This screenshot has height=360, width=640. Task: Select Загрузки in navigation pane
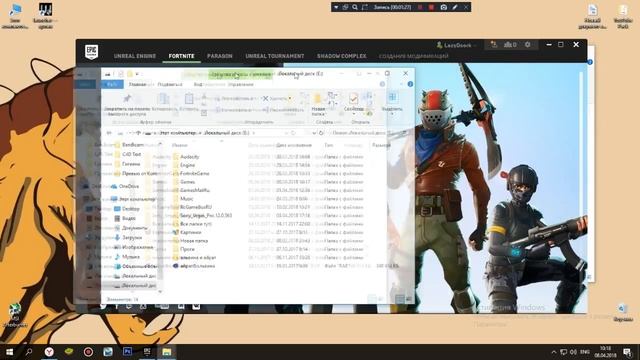[132, 238]
